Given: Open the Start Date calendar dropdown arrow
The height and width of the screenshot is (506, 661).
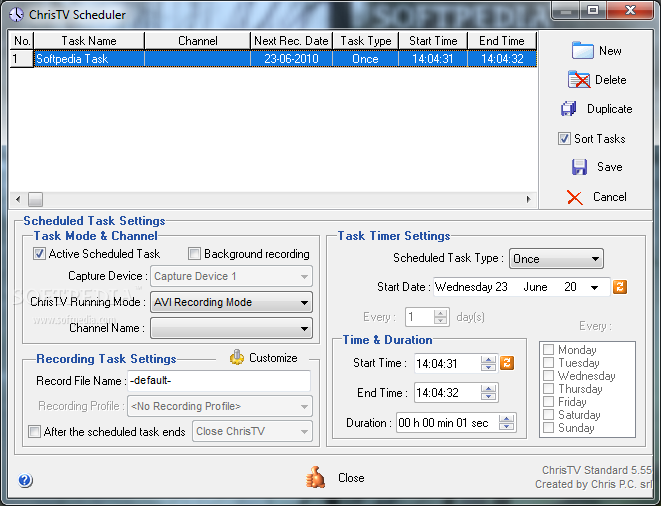Looking at the screenshot, I should coord(594,288).
